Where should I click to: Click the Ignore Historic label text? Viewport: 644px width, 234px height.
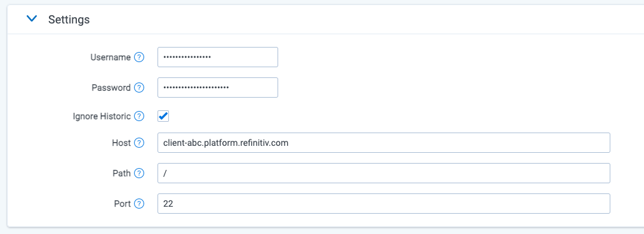102,117
